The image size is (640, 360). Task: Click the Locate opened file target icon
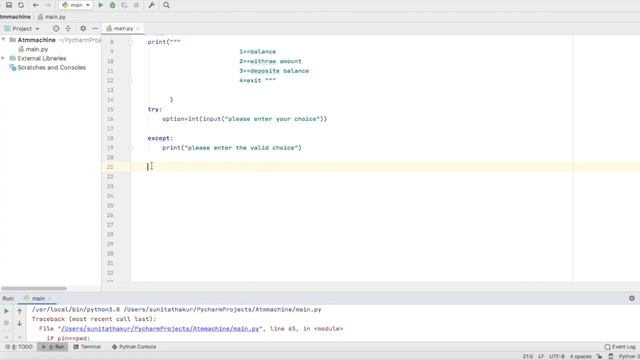[x=56, y=29]
